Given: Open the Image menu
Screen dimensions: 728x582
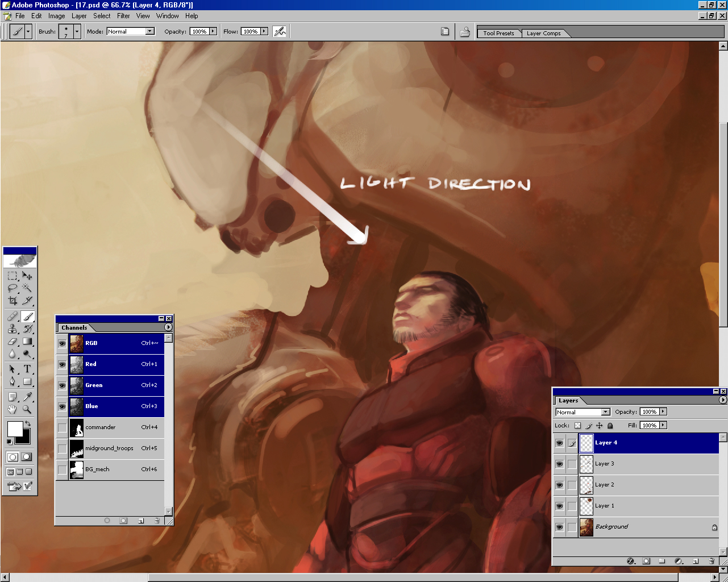Looking at the screenshot, I should 56,16.
